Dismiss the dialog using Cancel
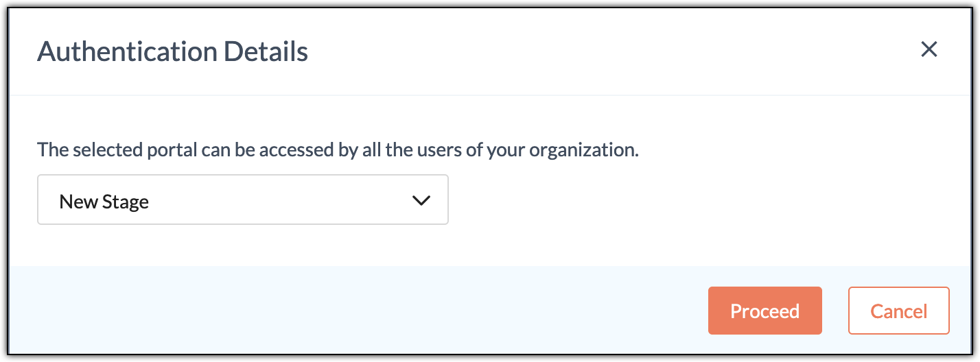This screenshot has height=362, width=980. tap(899, 311)
